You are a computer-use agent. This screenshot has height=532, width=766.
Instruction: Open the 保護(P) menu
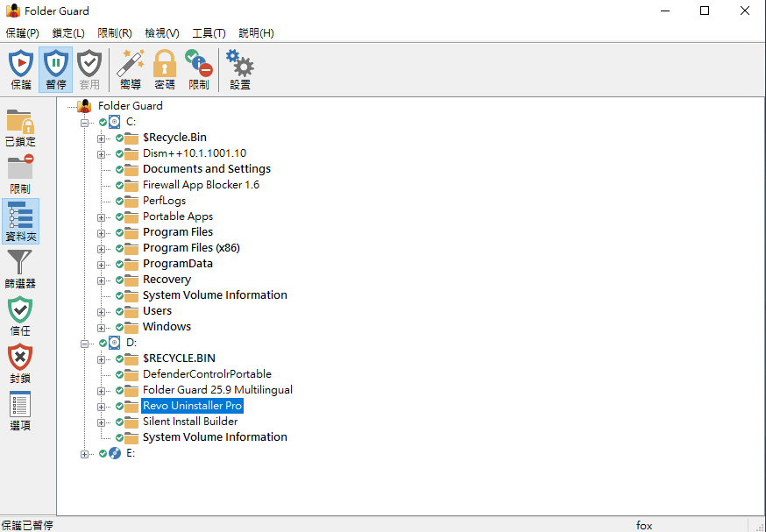(x=23, y=33)
